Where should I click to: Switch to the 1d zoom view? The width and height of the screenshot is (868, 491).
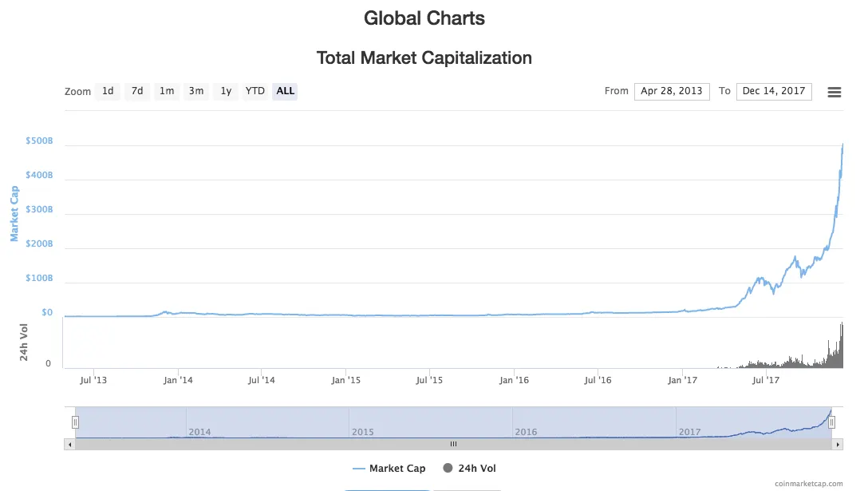click(x=108, y=91)
